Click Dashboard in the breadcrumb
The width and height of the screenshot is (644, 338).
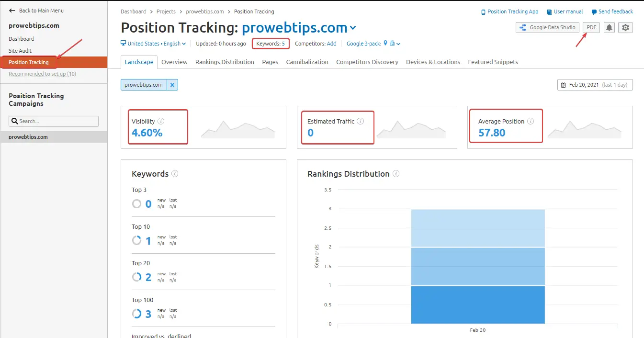(x=134, y=11)
